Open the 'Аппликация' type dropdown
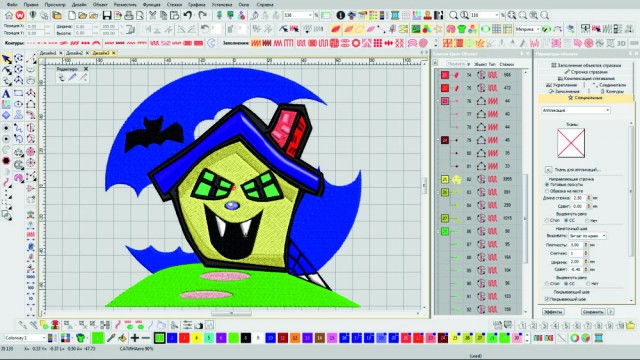This screenshot has width=640, height=360. point(576,110)
